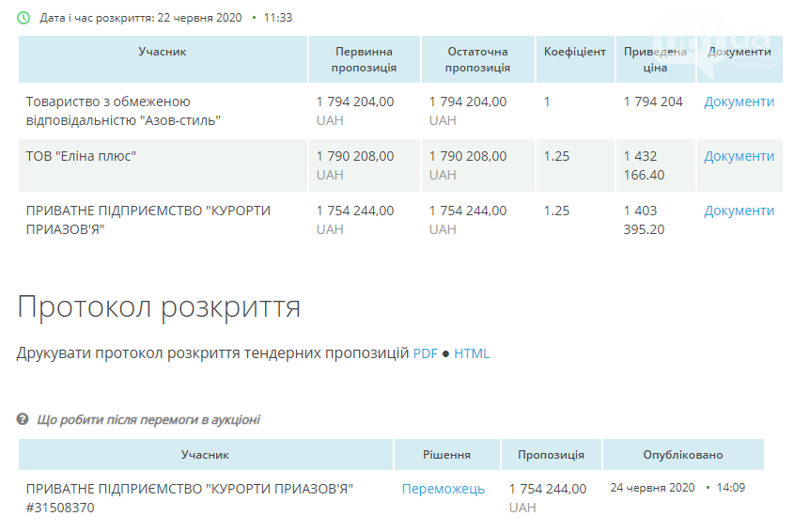794x532 pixels.
Task: Click КУРОРТИ ПРИАЗОВ'Я final bid in bids table
Action: coord(468,211)
